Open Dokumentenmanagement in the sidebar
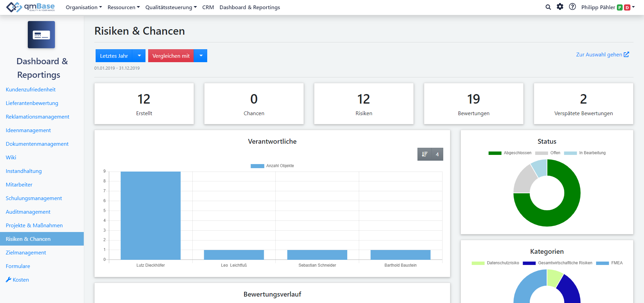The width and height of the screenshot is (644, 303). [37, 144]
